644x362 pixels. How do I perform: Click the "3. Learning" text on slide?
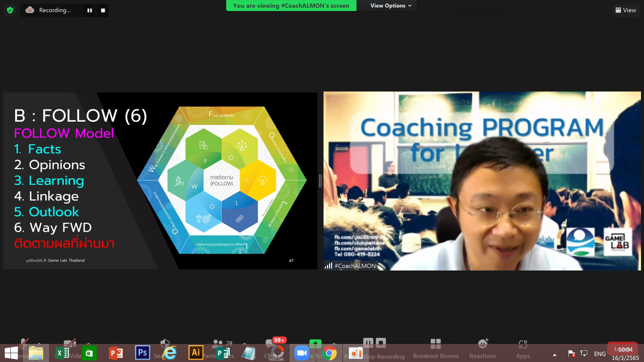(49, 181)
